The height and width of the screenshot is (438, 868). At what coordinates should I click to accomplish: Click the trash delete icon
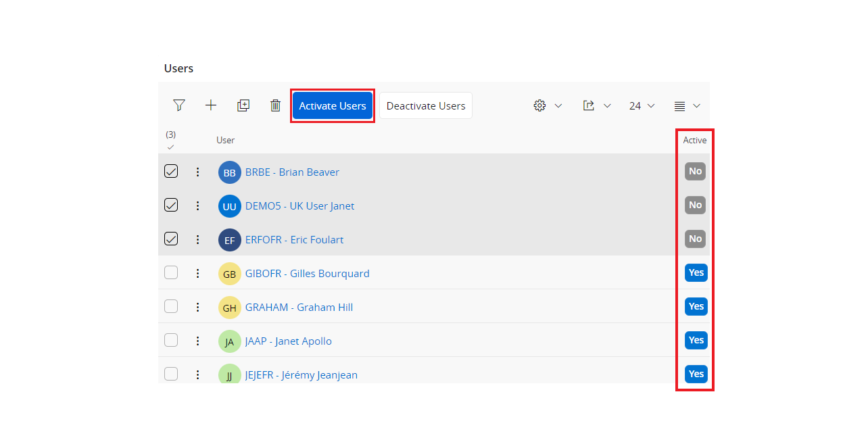click(275, 105)
